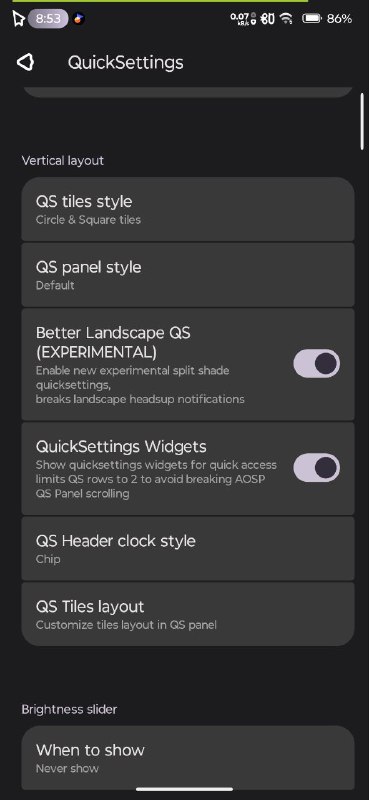Open QS Header clock style selector
This screenshot has width=369, height=800.
click(x=188, y=548)
